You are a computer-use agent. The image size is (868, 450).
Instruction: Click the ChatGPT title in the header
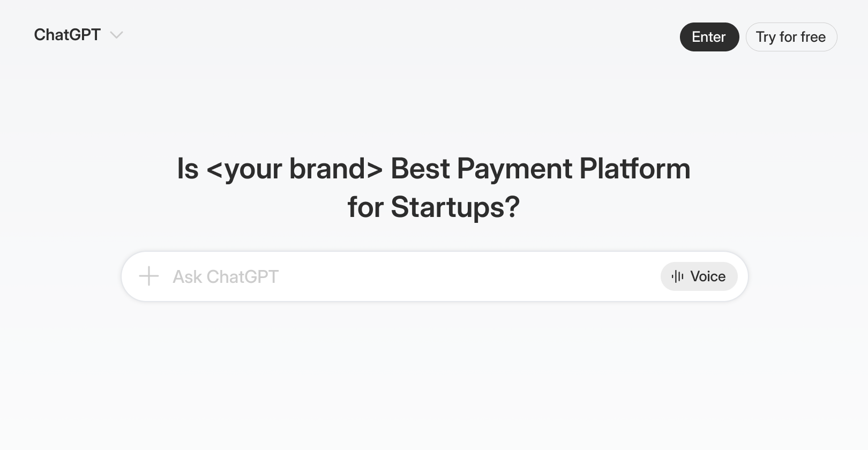tap(68, 35)
